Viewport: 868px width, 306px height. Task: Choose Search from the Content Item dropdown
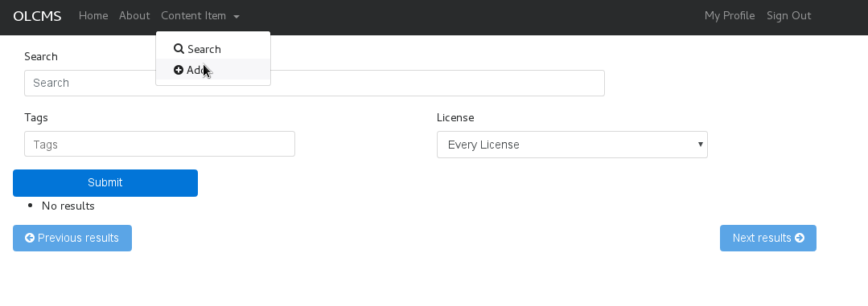(213, 49)
